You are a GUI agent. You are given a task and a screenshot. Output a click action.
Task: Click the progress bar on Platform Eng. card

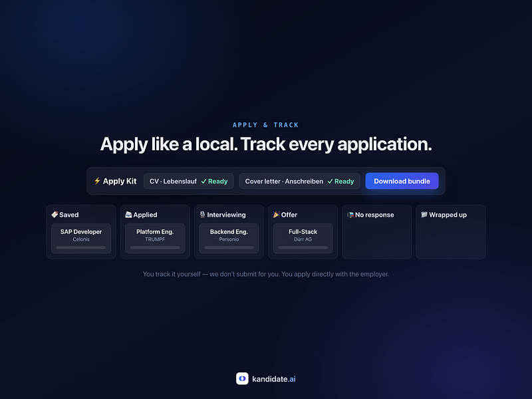[155, 247]
